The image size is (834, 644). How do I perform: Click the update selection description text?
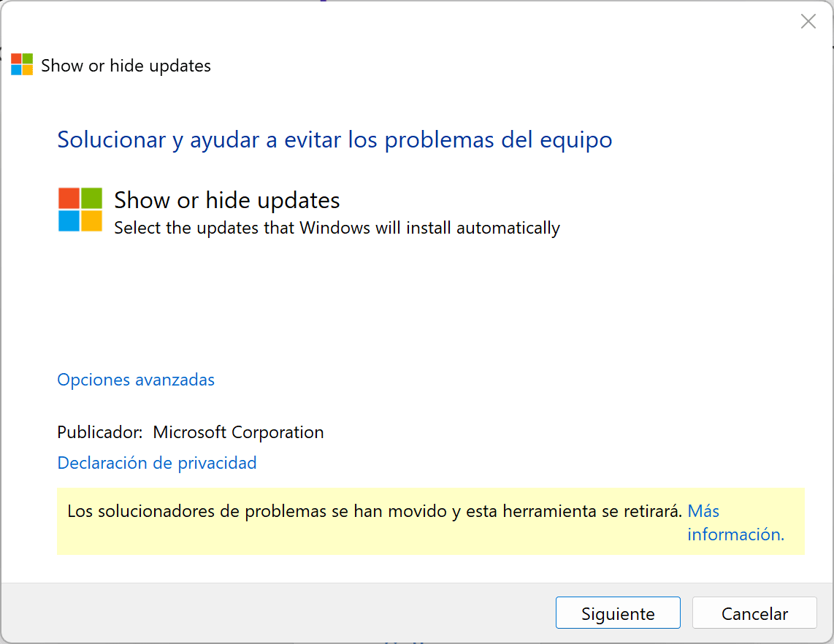point(336,227)
